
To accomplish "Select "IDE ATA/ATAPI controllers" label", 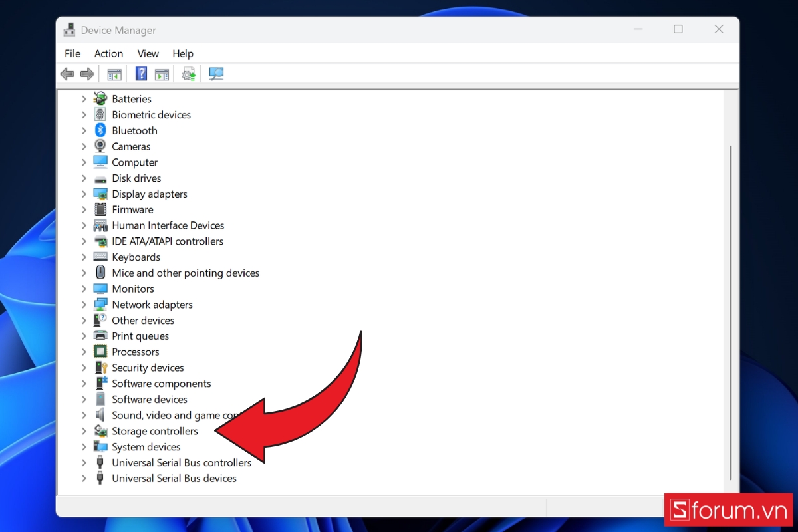I will coord(168,241).
